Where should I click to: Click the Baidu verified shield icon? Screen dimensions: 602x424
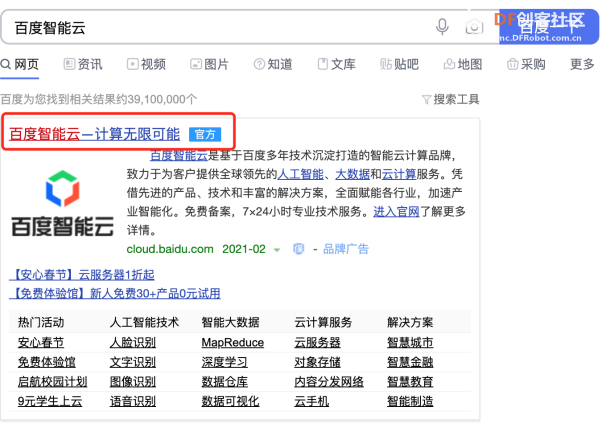(x=298, y=249)
